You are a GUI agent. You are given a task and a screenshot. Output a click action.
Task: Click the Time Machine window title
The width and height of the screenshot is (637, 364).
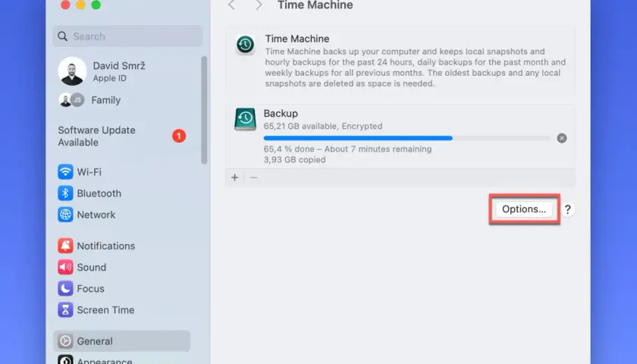(x=315, y=5)
